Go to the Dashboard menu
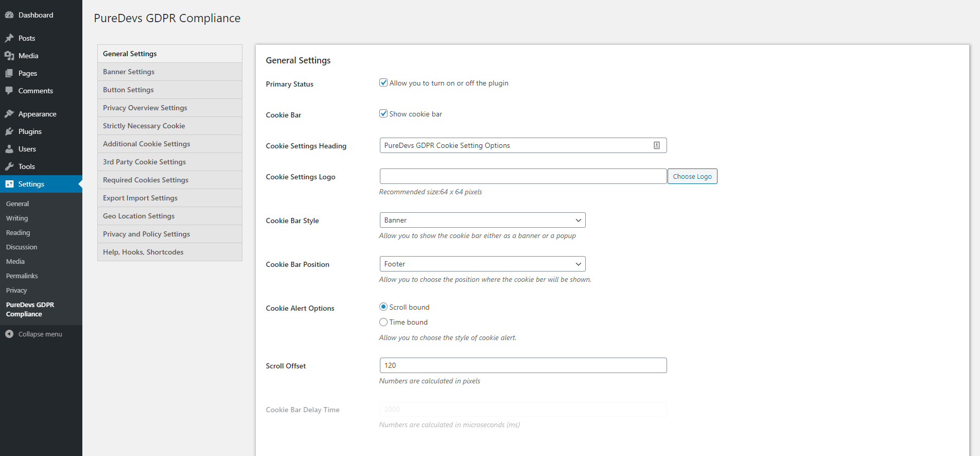The height and width of the screenshot is (456, 980). tap(41, 15)
